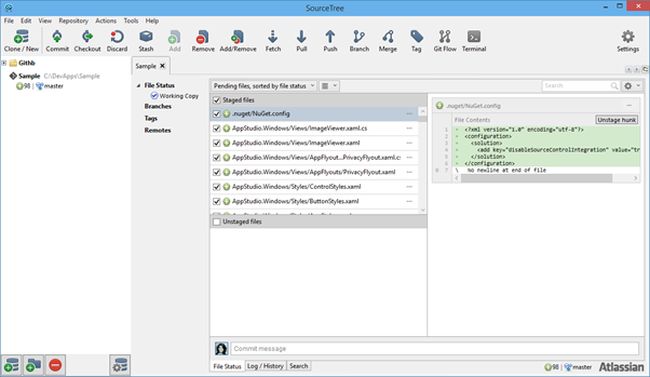Open options for .nuget/NuGet.config row
Viewport: 650px width, 377px height.
[x=409, y=114]
